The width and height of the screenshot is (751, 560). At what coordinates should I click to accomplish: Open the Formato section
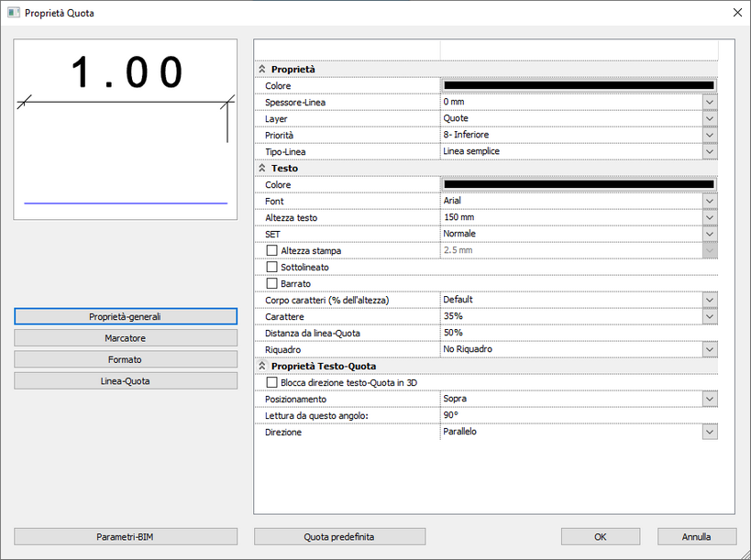point(126,359)
